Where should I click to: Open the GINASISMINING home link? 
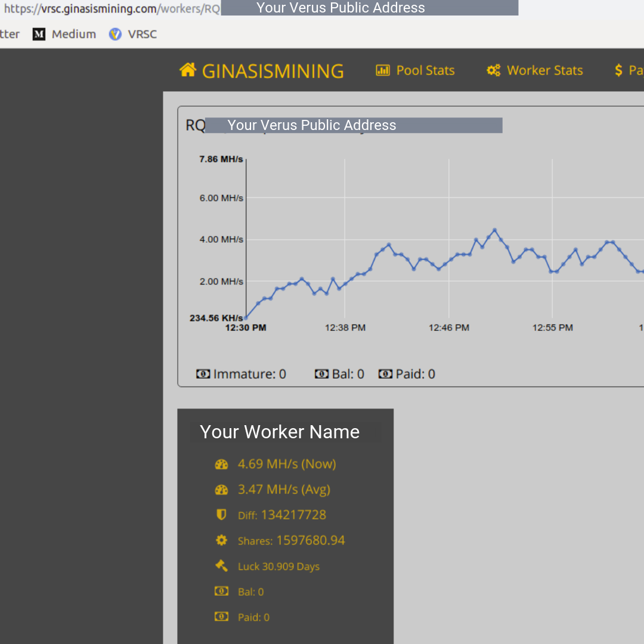pyautogui.click(x=262, y=70)
